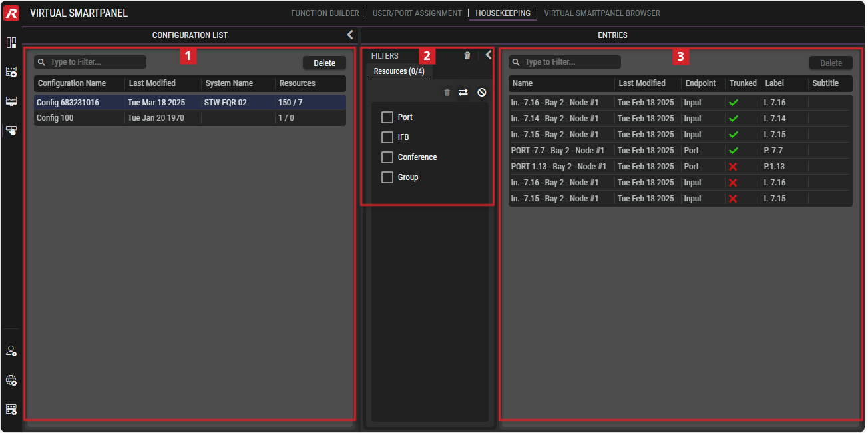Enable the Port resource filter checkbox
868x433 pixels.
[x=387, y=117]
